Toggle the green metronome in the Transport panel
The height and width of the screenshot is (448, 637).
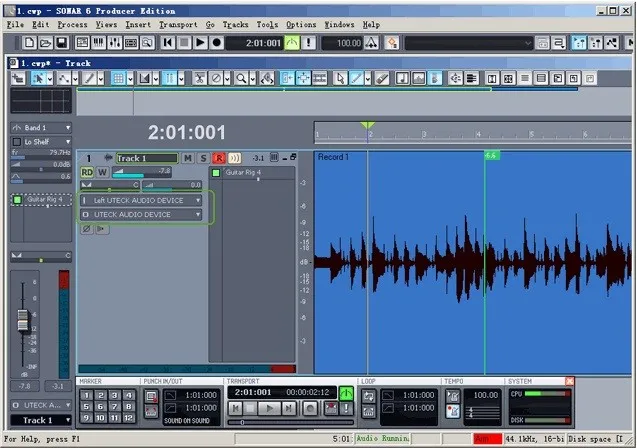(346, 393)
